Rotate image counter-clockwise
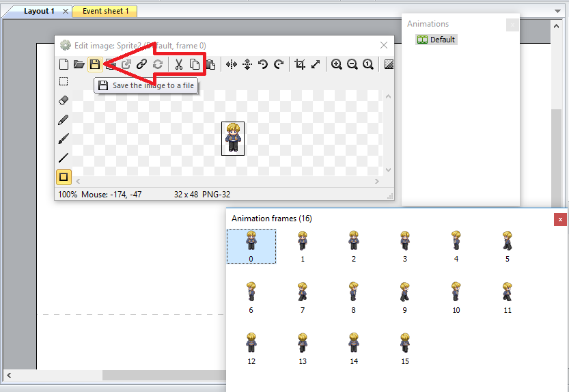569x392 pixels. (x=263, y=65)
